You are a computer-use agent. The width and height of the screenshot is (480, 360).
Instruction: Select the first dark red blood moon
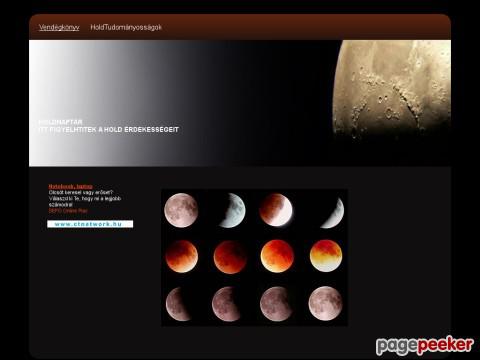coord(182,256)
